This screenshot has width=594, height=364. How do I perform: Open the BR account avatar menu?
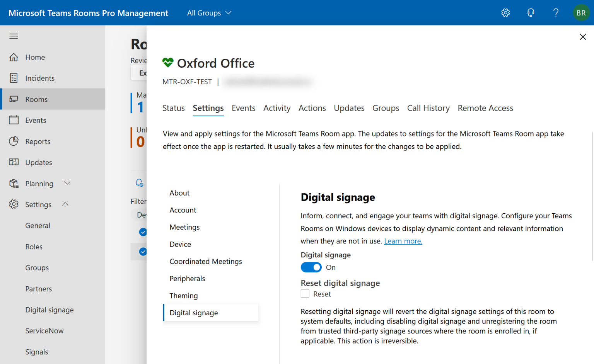581,12
